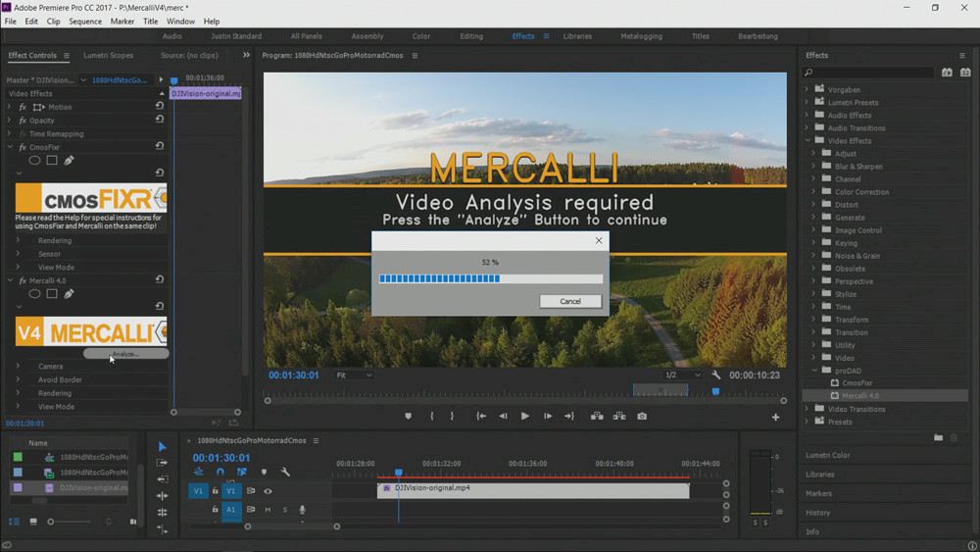This screenshot has width=980, height=552.
Task: Open the Lumetri Scopes tab
Action: [108, 55]
